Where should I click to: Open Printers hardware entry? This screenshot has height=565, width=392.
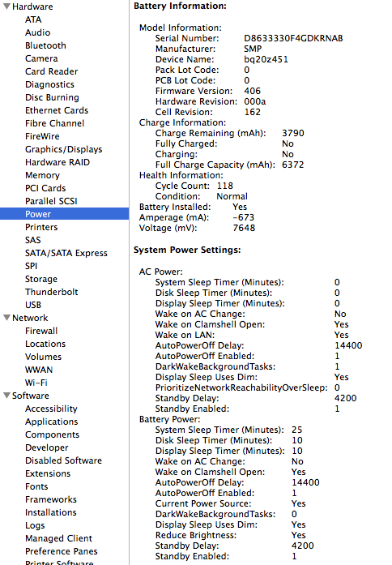(x=41, y=227)
